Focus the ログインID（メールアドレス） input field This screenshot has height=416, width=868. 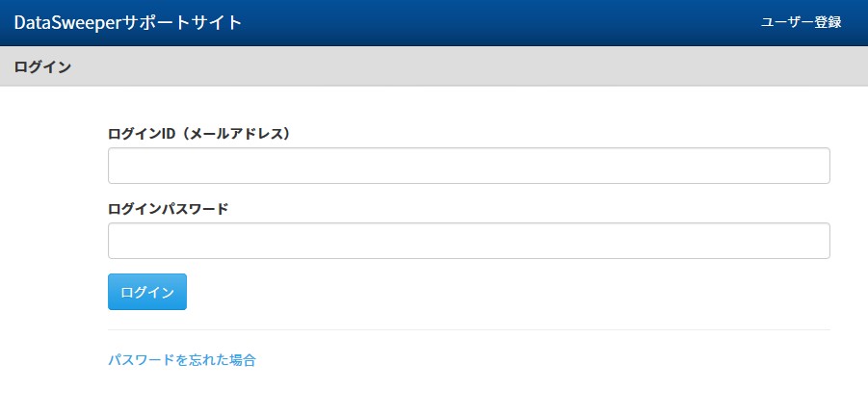click(469, 166)
